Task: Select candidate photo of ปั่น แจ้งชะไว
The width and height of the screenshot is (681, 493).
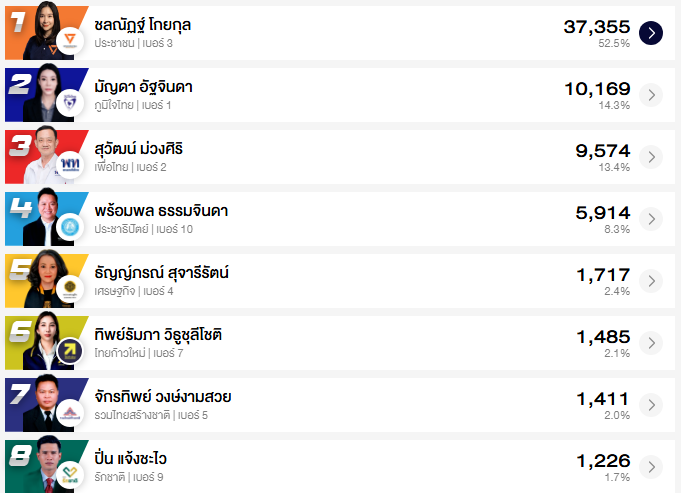Action: (x=42, y=464)
